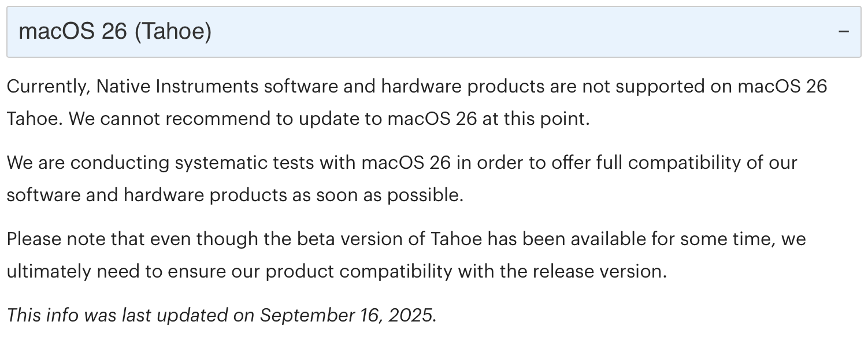This screenshot has height=340, width=868.
Task: Click the last updated September 16, 2025 note
Action: [222, 315]
